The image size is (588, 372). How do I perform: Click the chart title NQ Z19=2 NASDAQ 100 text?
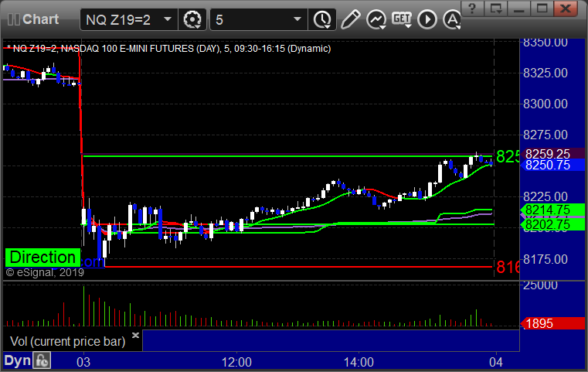[x=168, y=49]
